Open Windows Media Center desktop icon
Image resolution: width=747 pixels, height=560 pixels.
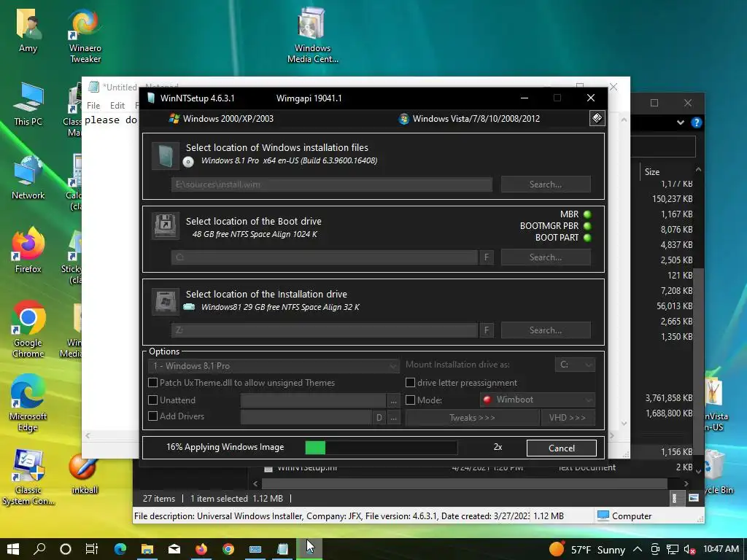312,36
